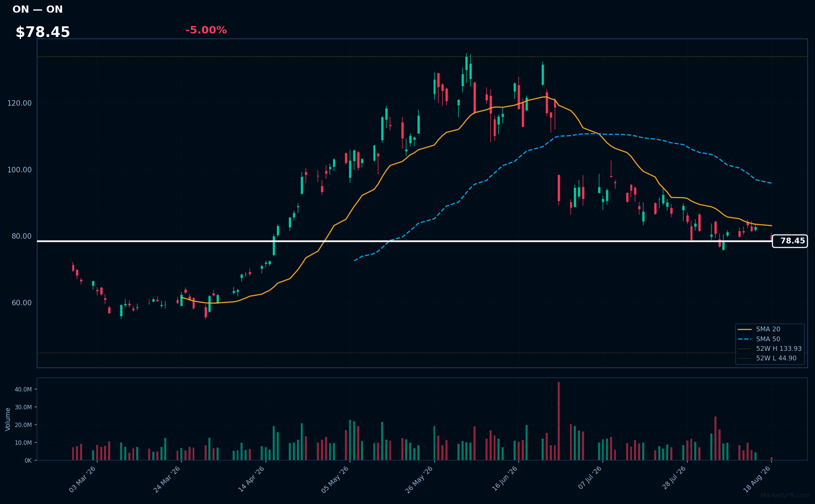This screenshot has width=815, height=504.
Task: Select the SMA 50 legend entry
Action: 760,339
